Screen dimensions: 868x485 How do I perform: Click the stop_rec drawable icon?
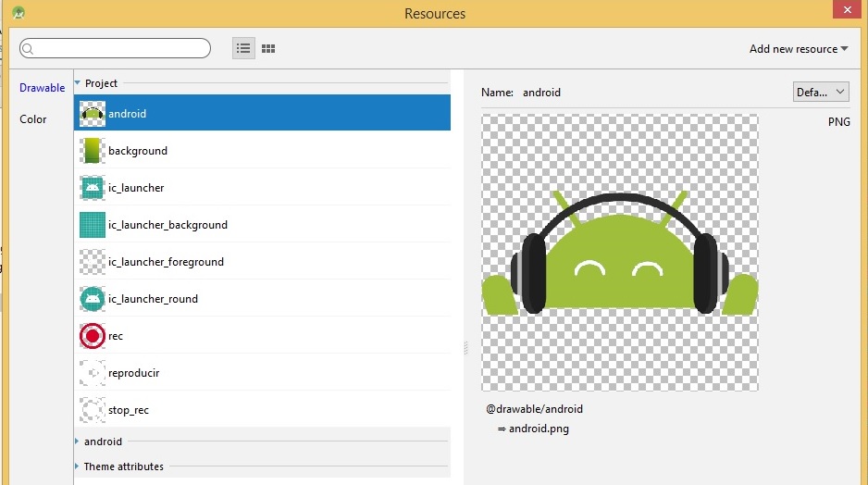click(93, 410)
